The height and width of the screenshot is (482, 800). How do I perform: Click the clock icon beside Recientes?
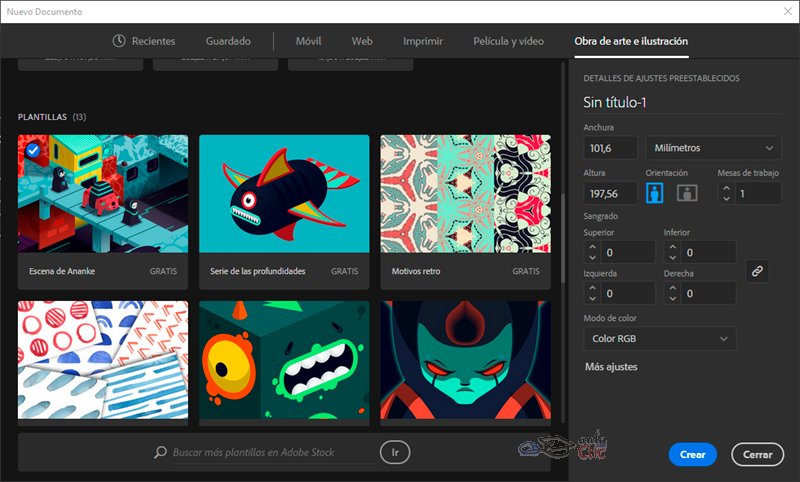[x=119, y=41]
